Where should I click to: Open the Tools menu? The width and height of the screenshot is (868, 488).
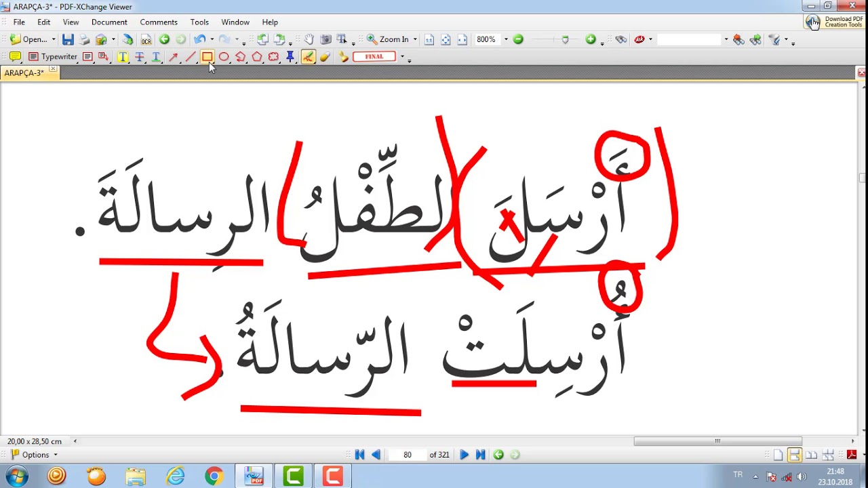tap(199, 22)
